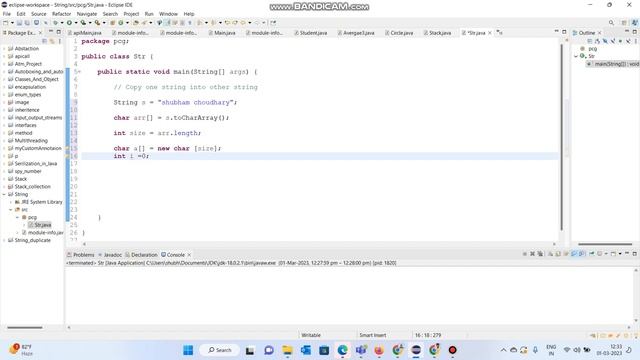Click the editor vertical scrollbar
Image resolution: width=640 pixels, height=360 pixels.
(562, 137)
